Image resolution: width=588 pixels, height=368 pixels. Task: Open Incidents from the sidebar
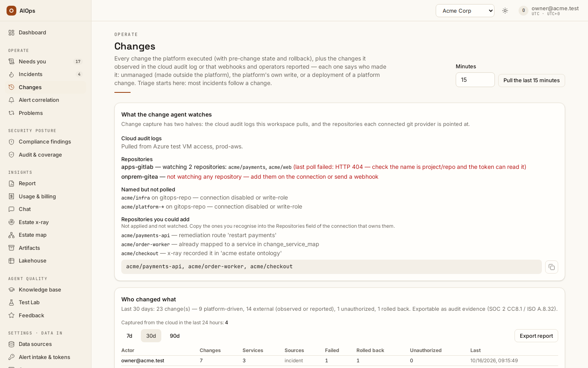coord(45,74)
